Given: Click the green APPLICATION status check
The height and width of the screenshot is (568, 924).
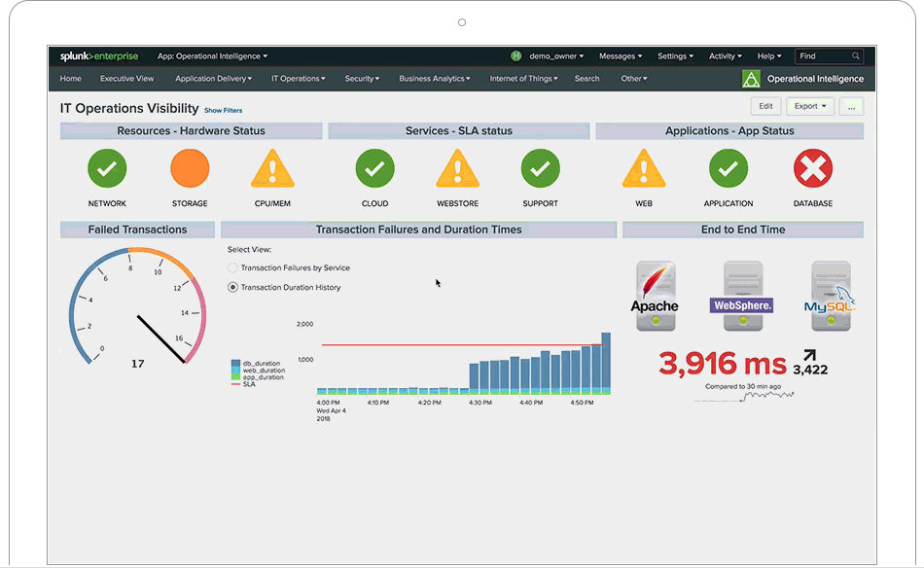Looking at the screenshot, I should pyautogui.click(x=728, y=168).
